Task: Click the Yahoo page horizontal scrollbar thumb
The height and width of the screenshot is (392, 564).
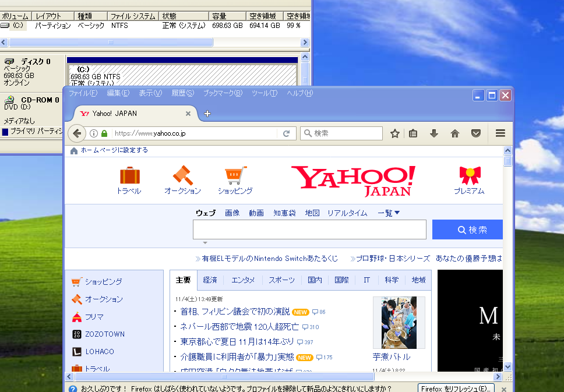Action: tap(224, 376)
